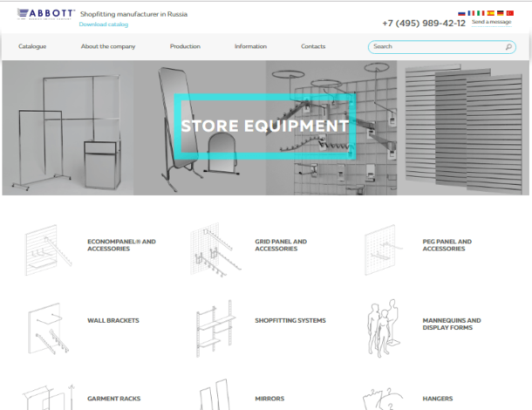532x410 pixels.
Task: Select the German flag icon
Action: 500,13
